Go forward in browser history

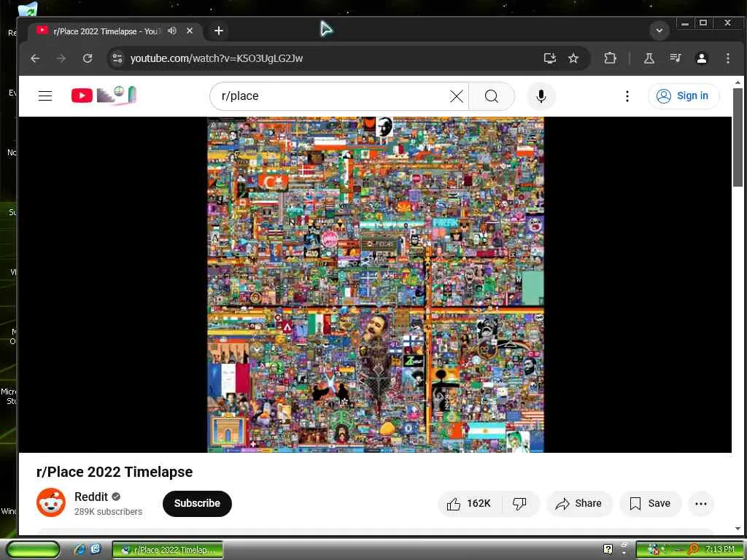coord(61,58)
